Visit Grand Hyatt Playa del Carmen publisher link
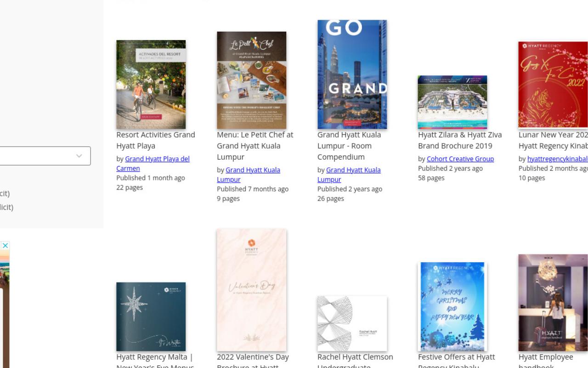The width and height of the screenshot is (588, 368). click(153, 163)
